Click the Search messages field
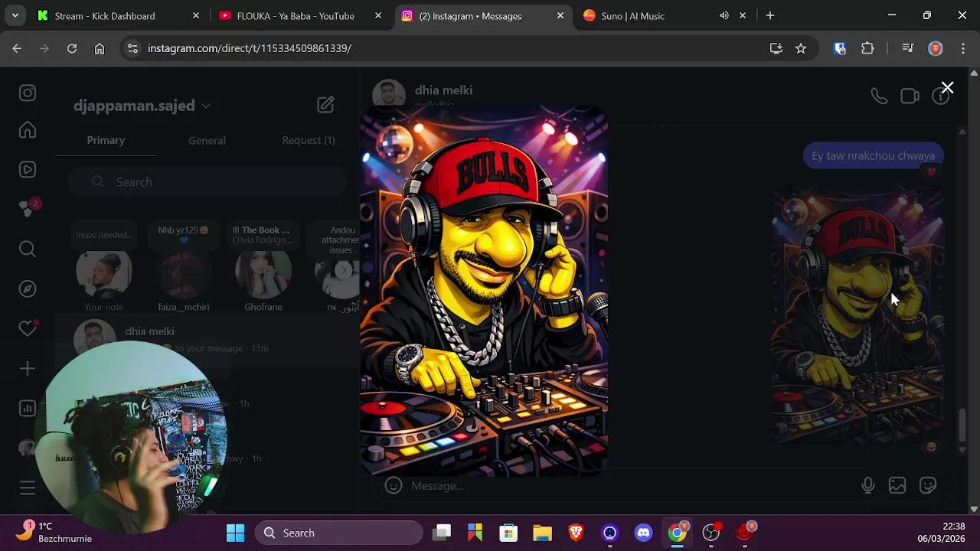The height and width of the screenshot is (551, 980). tap(207, 181)
